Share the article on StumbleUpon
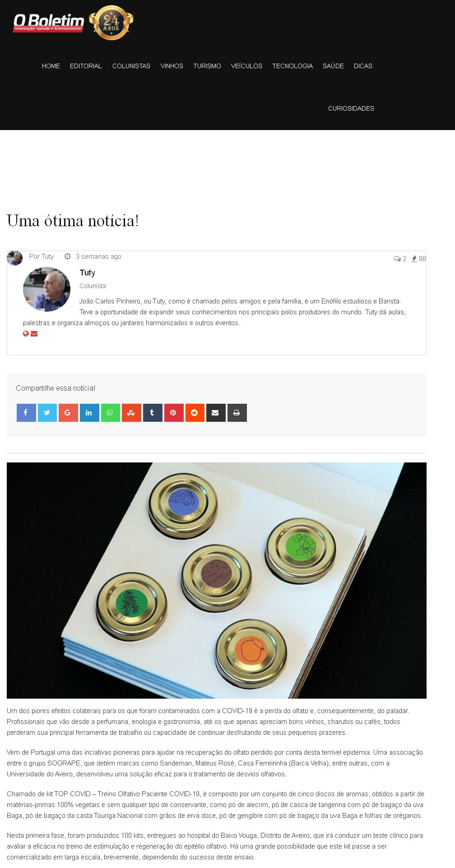 pyautogui.click(x=131, y=413)
